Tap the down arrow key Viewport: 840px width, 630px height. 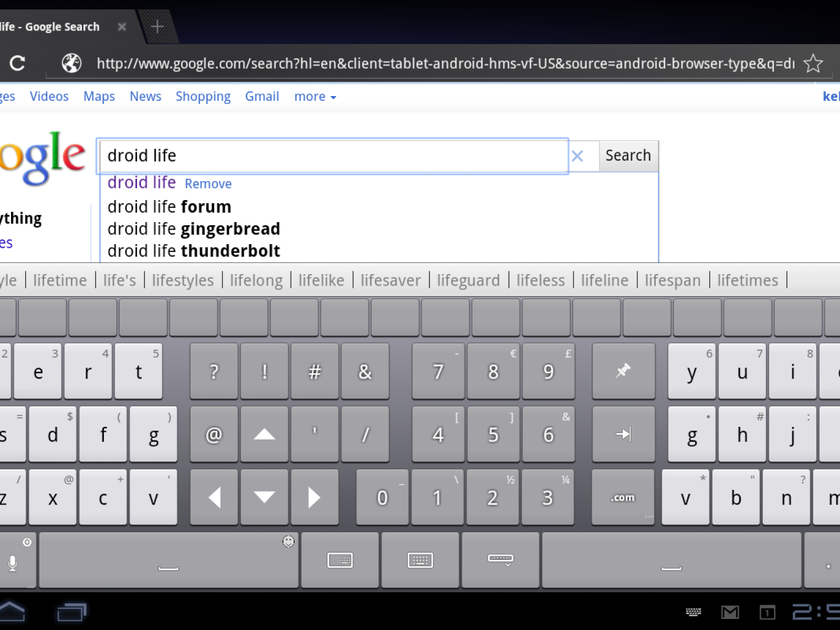click(265, 497)
